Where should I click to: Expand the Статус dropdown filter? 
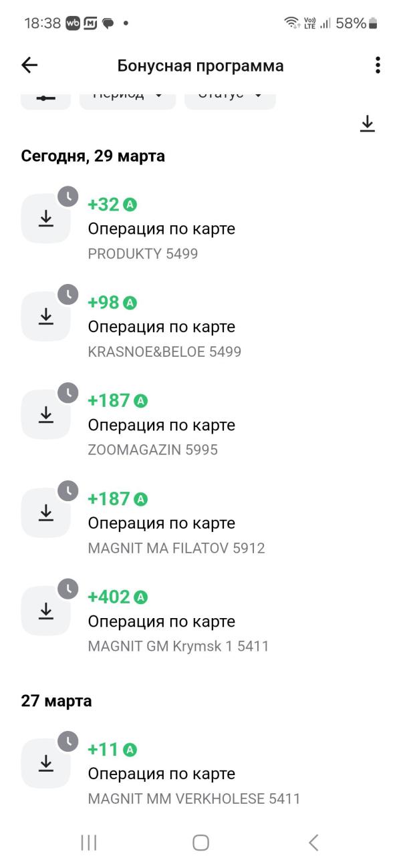pos(230,98)
